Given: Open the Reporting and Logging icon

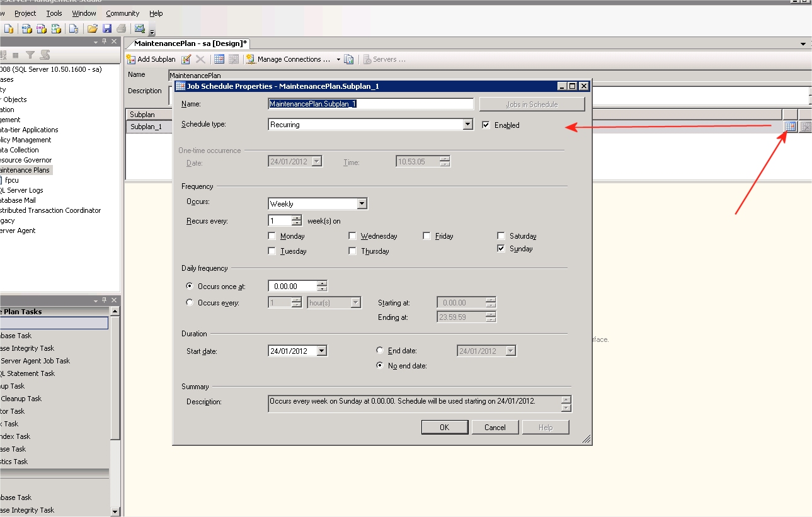Looking at the screenshot, I should click(x=349, y=59).
